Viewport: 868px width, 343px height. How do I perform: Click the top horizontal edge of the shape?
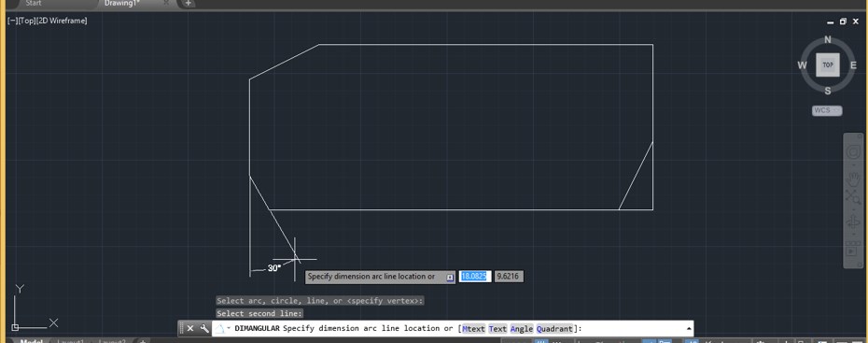(x=486, y=44)
